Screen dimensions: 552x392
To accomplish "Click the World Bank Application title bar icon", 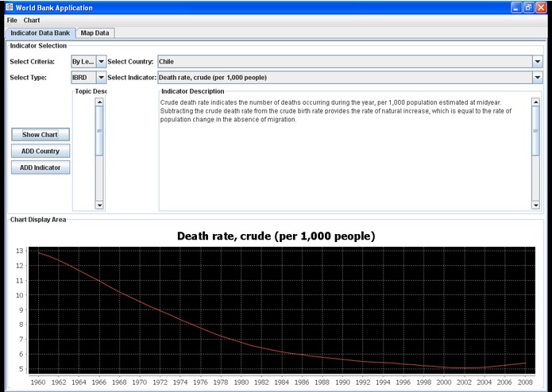I will [x=10, y=7].
